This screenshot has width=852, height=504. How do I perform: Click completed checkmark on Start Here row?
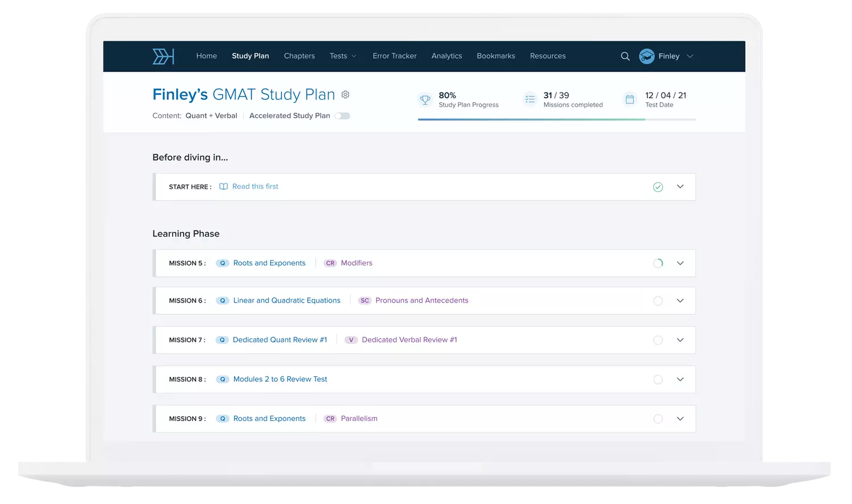point(658,187)
